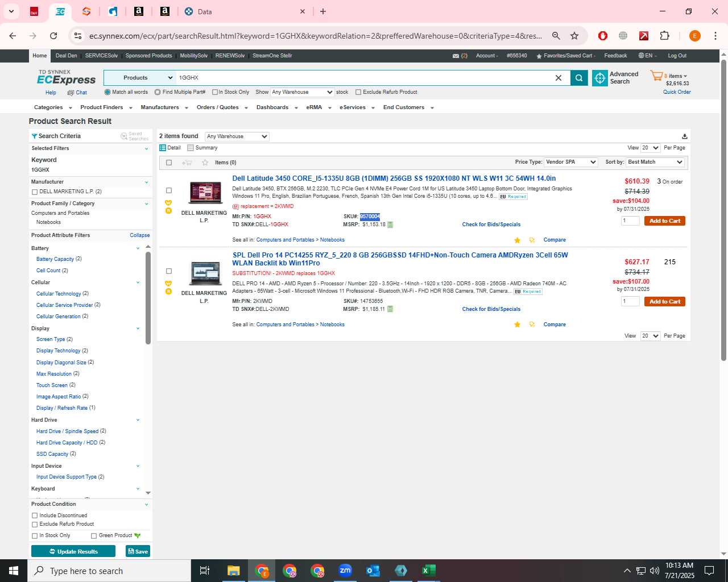
Task: Open browser extensions puzzle icon
Action: [664, 36]
